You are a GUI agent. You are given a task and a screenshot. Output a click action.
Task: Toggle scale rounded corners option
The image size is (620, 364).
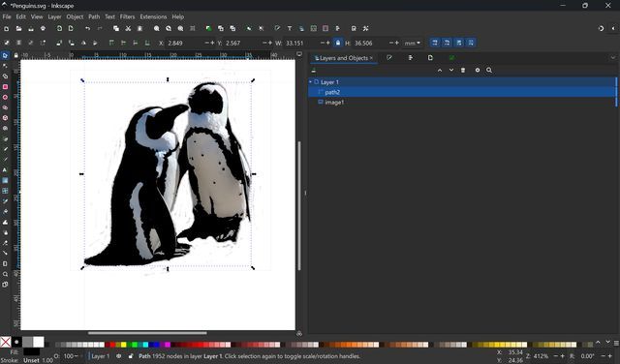coord(447,43)
